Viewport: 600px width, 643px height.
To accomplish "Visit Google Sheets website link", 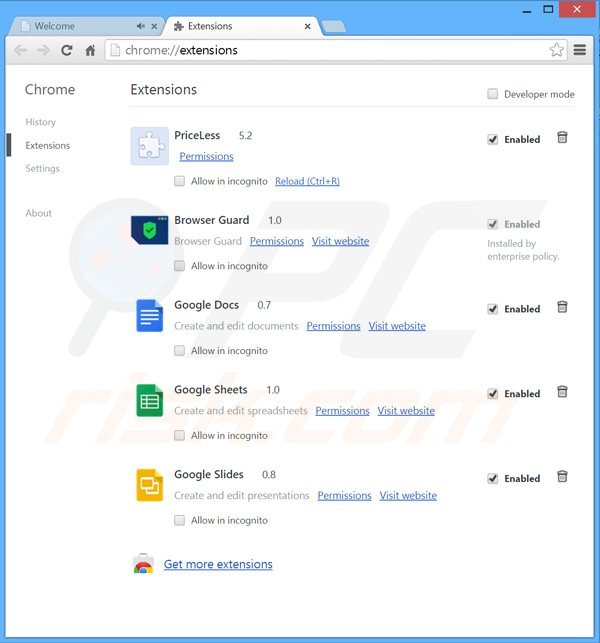I will coord(406,411).
